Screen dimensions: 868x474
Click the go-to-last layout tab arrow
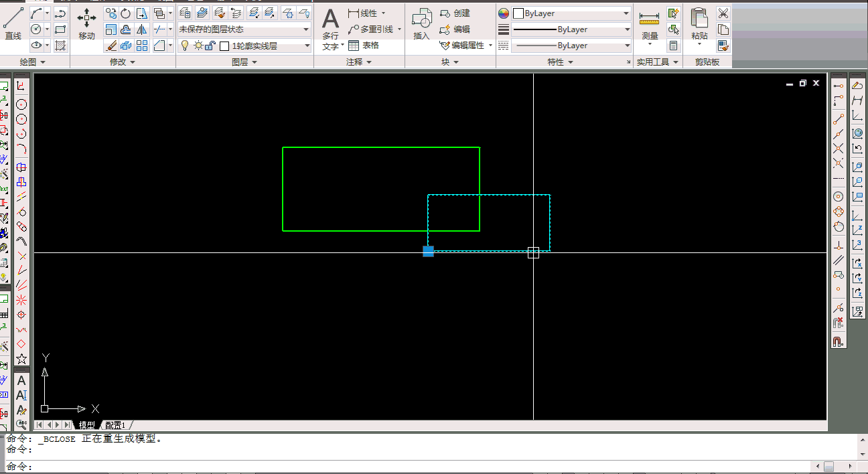67,425
